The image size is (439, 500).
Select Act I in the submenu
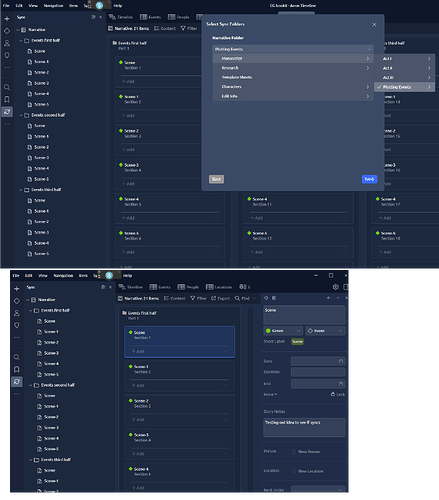click(404, 59)
